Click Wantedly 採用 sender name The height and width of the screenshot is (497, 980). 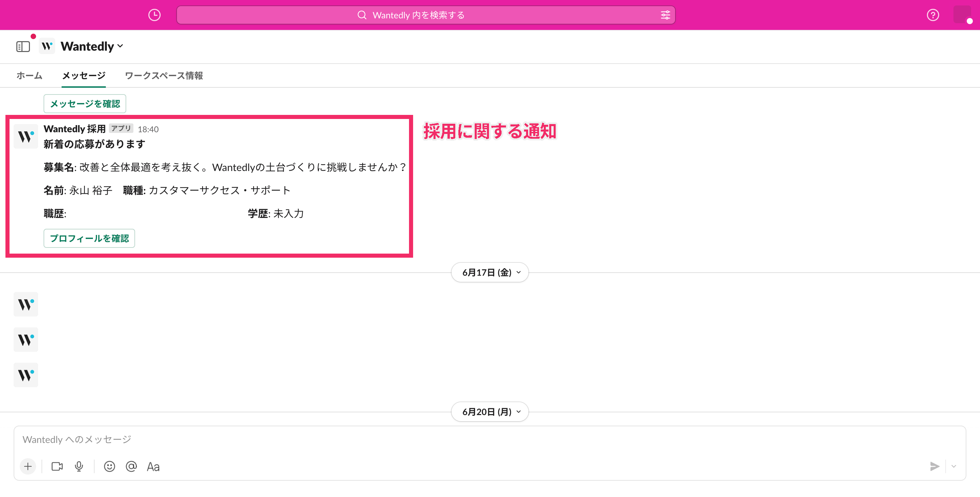75,129
